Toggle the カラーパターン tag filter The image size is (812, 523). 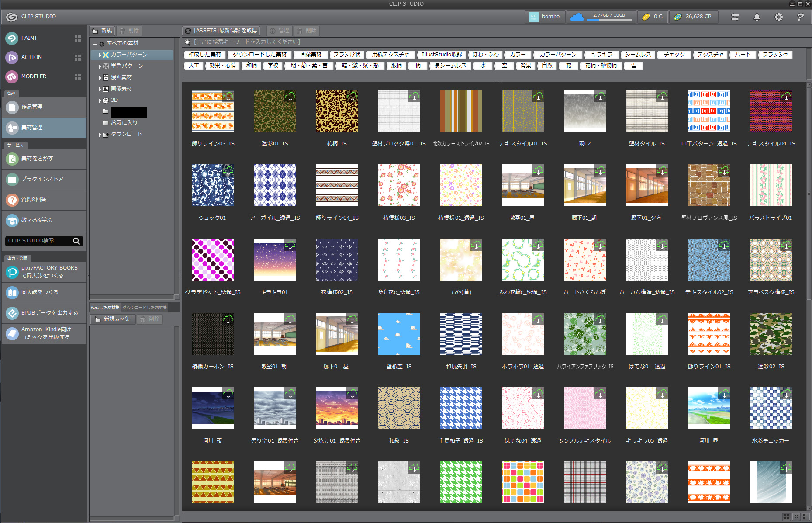tap(558, 55)
